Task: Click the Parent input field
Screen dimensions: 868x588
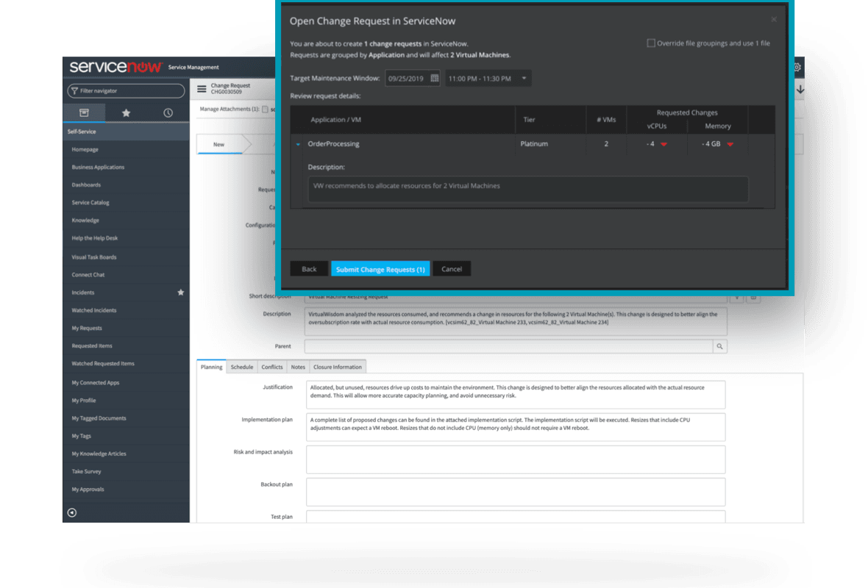Action: coord(509,346)
